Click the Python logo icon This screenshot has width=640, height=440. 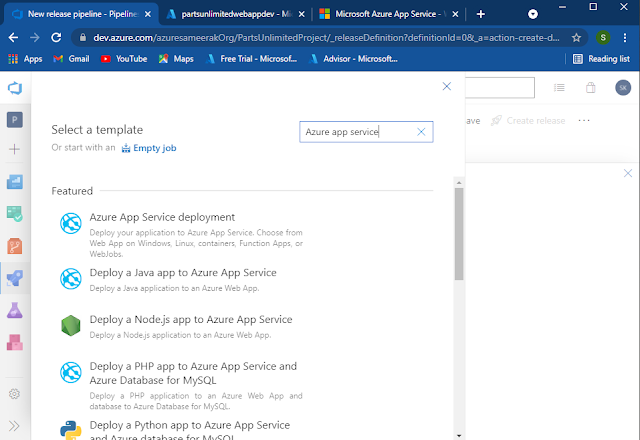[x=71, y=430]
